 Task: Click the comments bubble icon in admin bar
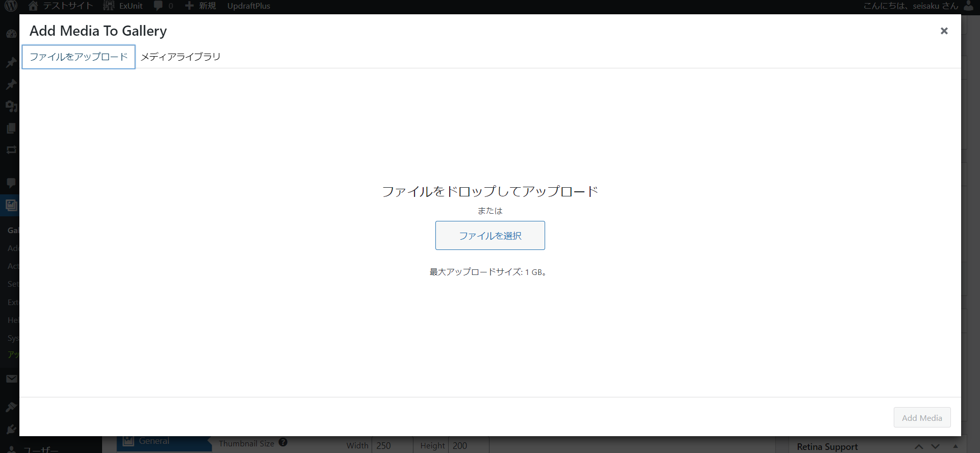point(158,6)
